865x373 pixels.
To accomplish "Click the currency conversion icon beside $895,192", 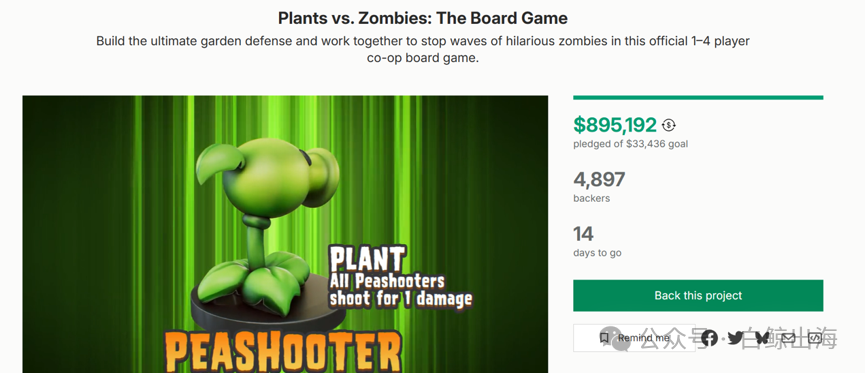I will tap(669, 125).
